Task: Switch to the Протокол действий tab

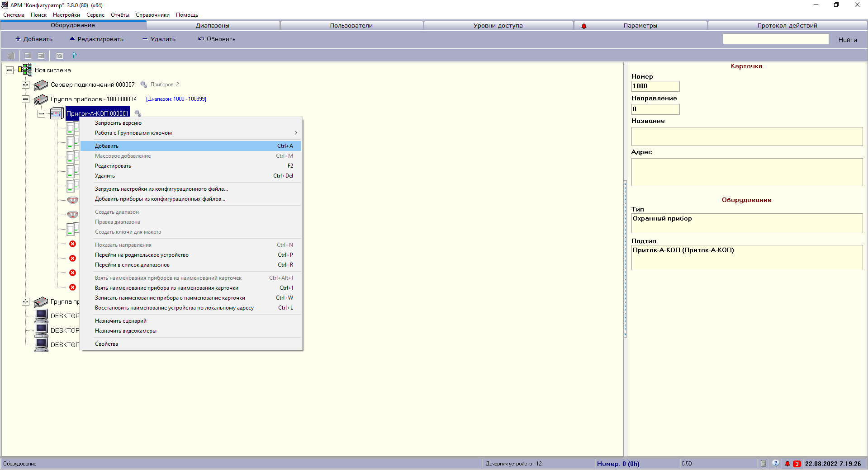Action: point(787,26)
